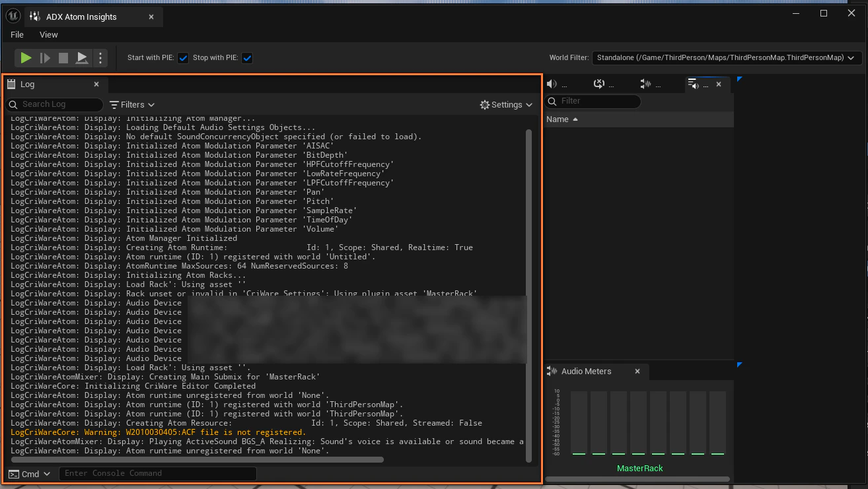868x489 pixels.
Task: Expand the log Filters dropdown
Action: coord(131,104)
